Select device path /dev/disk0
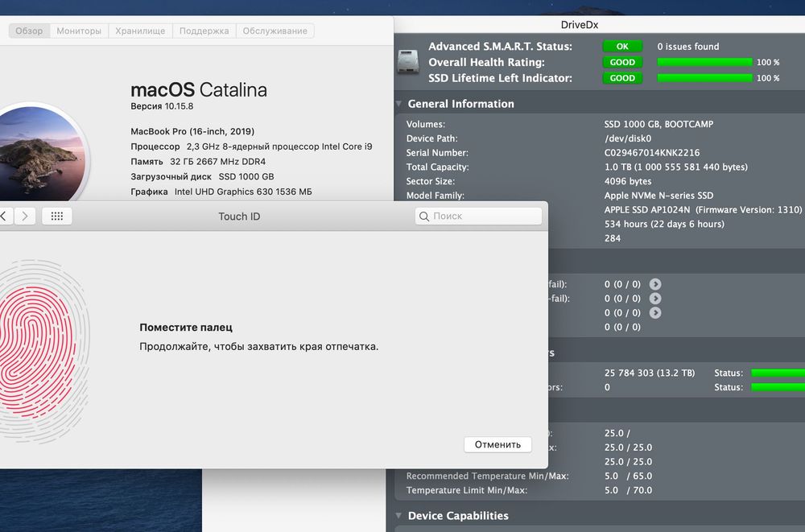 tap(627, 138)
